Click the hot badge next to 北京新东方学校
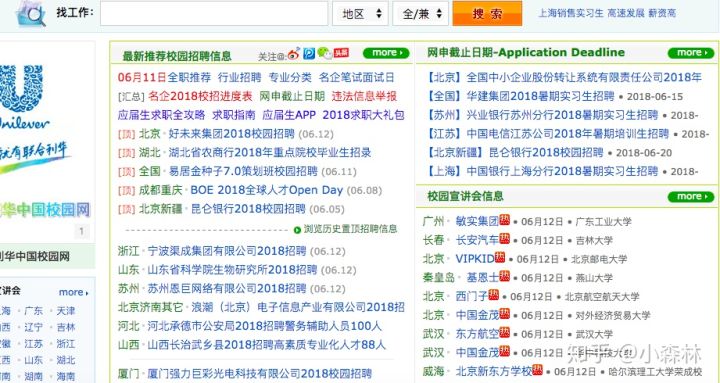Image resolution: width=720 pixels, height=383 pixels. 537,370
